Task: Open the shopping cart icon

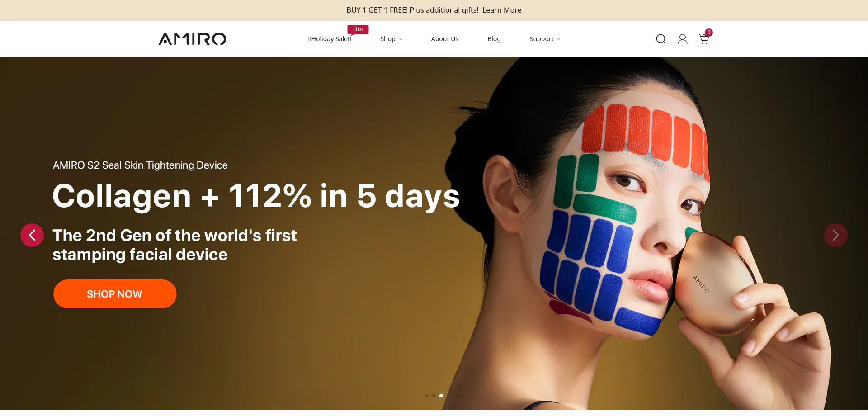Action: coord(704,39)
